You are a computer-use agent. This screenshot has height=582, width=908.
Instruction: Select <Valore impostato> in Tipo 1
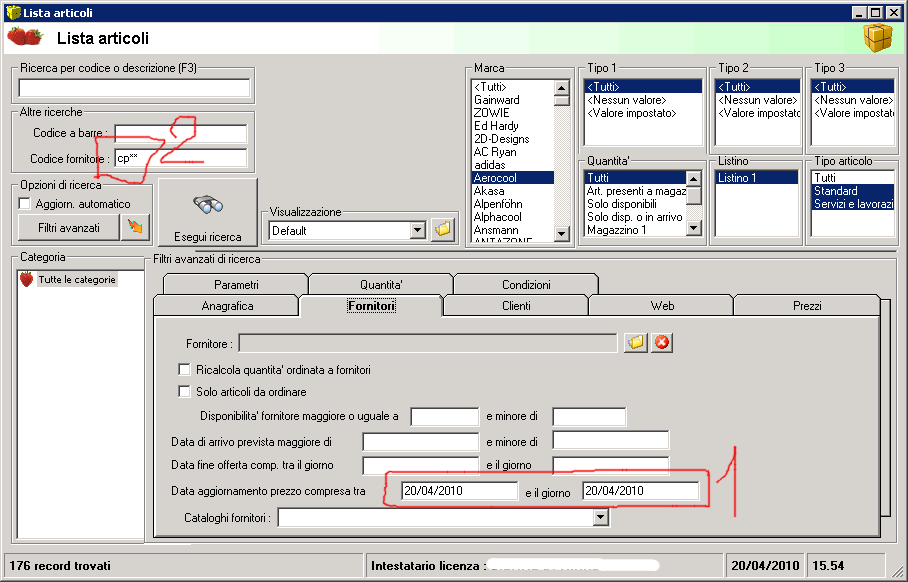click(643, 113)
